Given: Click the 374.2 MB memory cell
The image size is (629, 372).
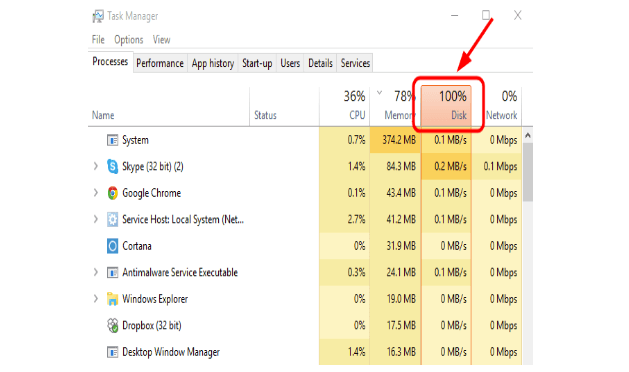Looking at the screenshot, I should [x=395, y=140].
